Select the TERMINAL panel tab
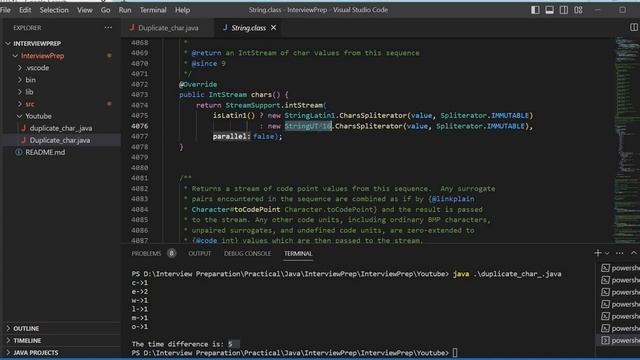Image resolution: width=640 pixels, height=360 pixels. point(298,253)
